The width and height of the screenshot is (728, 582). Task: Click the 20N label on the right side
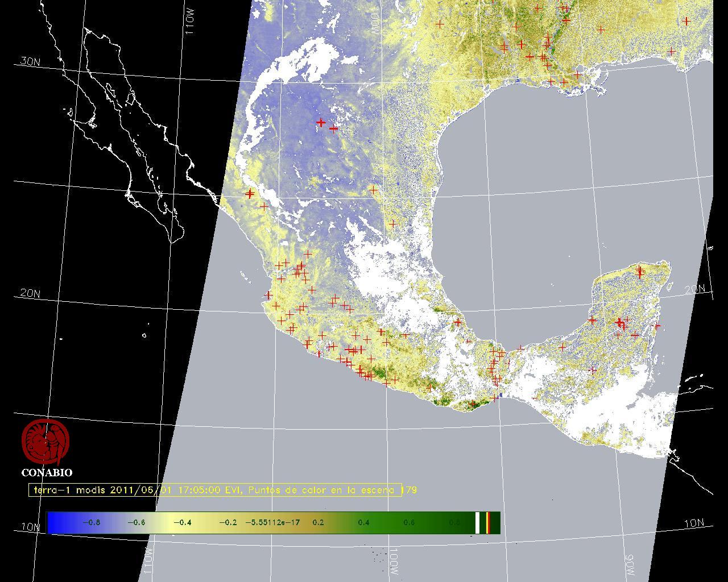(x=694, y=289)
